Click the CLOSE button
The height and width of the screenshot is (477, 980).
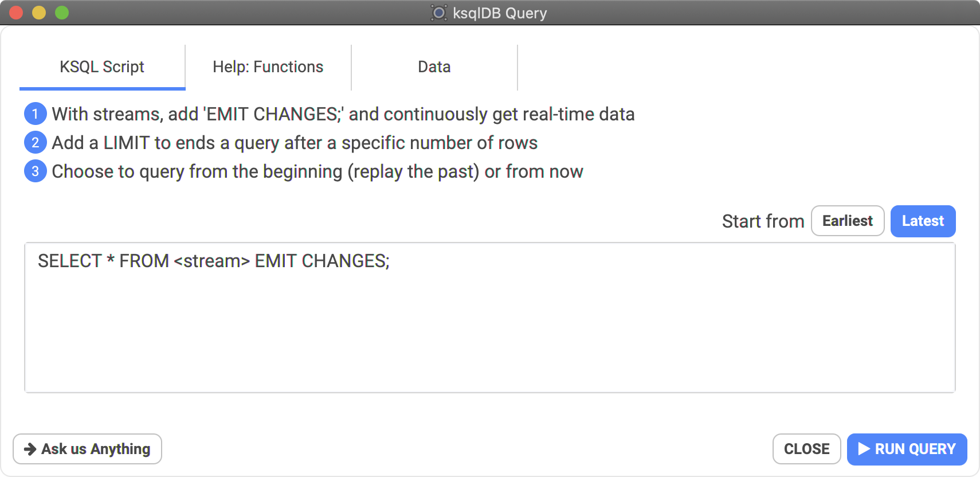[x=806, y=449]
